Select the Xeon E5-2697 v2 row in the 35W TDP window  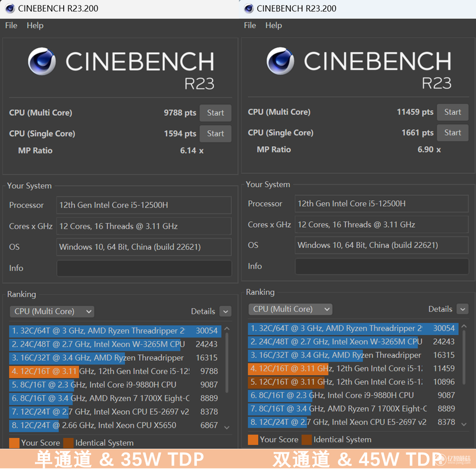(115, 412)
